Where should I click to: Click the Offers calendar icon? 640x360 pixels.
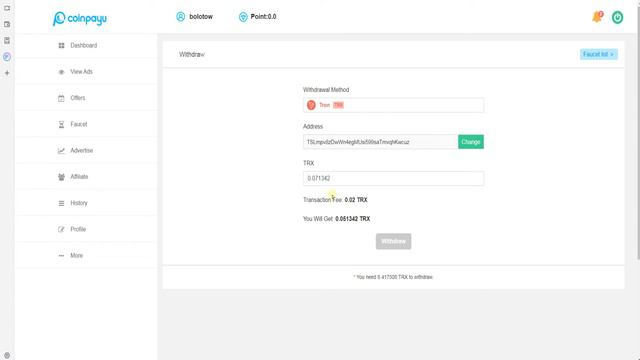[61, 98]
